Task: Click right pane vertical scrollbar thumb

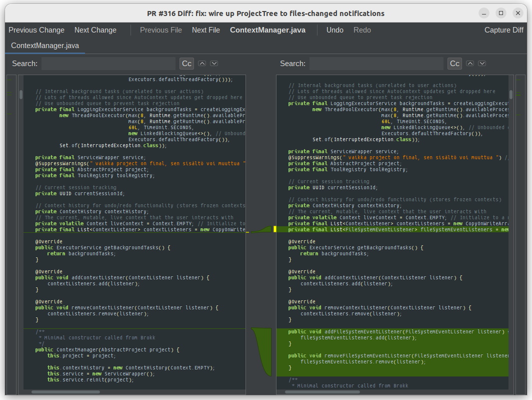Action: point(511,95)
